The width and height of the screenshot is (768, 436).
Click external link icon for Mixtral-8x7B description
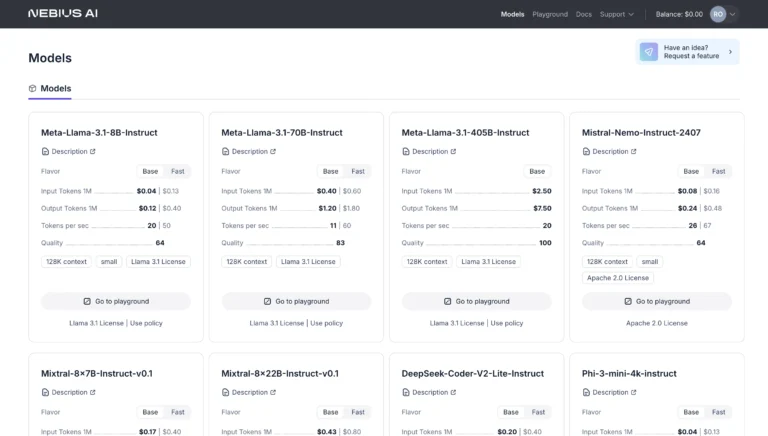(93, 392)
